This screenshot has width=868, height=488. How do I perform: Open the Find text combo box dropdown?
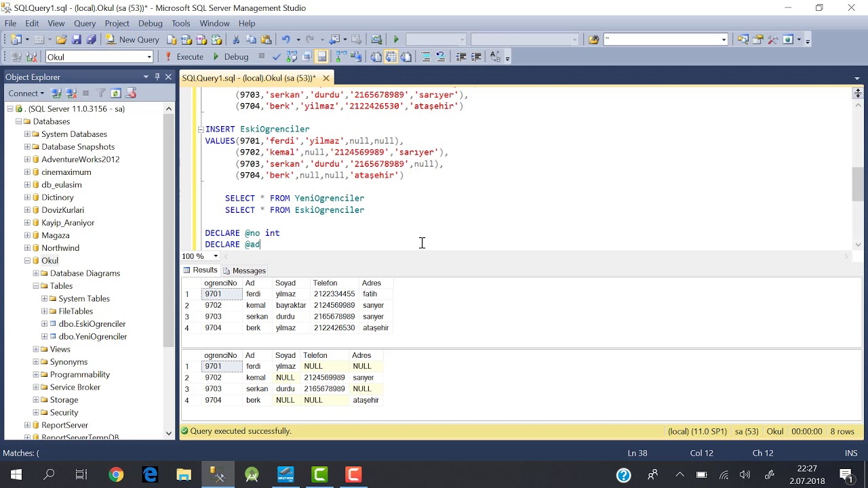tap(724, 39)
